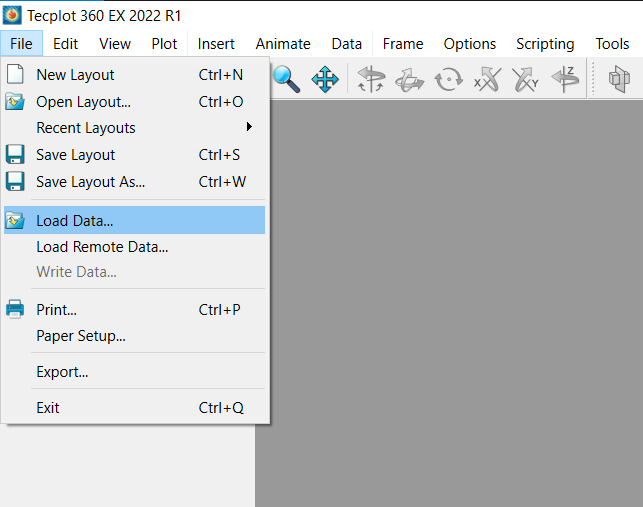Select the rotate about Y axis tool
Image resolution: width=643 pixels, height=507 pixels.
526,79
